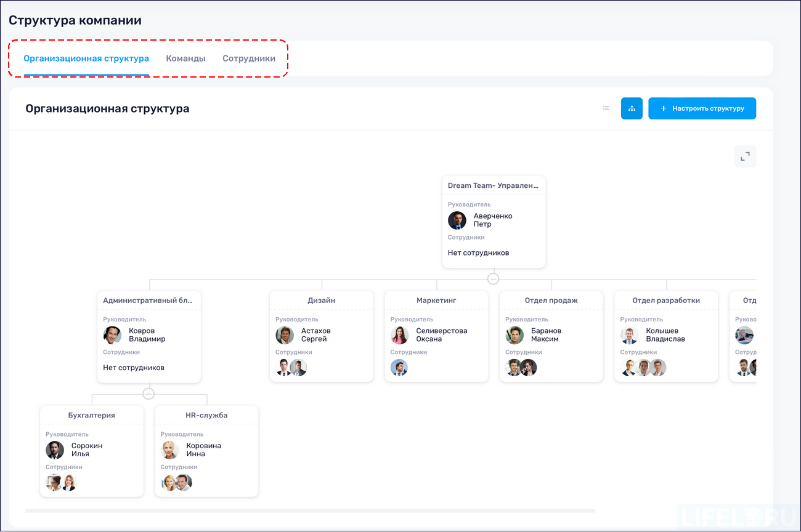Collapse the Административный блок branch
The image size is (801, 532).
(148, 393)
